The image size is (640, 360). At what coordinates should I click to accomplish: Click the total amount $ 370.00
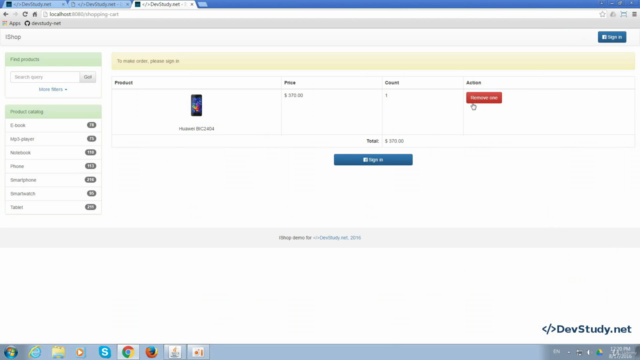coord(394,141)
